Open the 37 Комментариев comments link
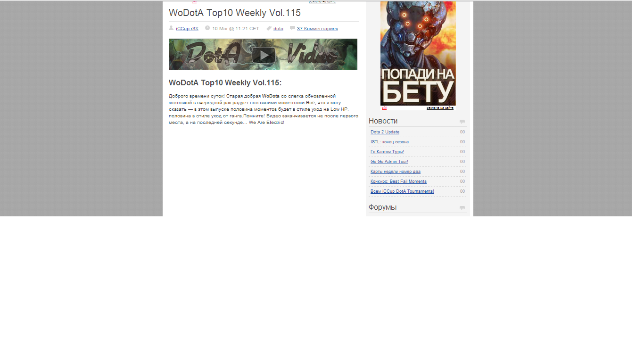 click(317, 29)
